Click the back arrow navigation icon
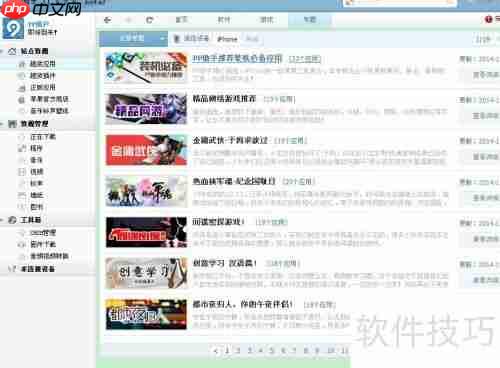Viewport: 500px width, 368px height. [x=107, y=20]
